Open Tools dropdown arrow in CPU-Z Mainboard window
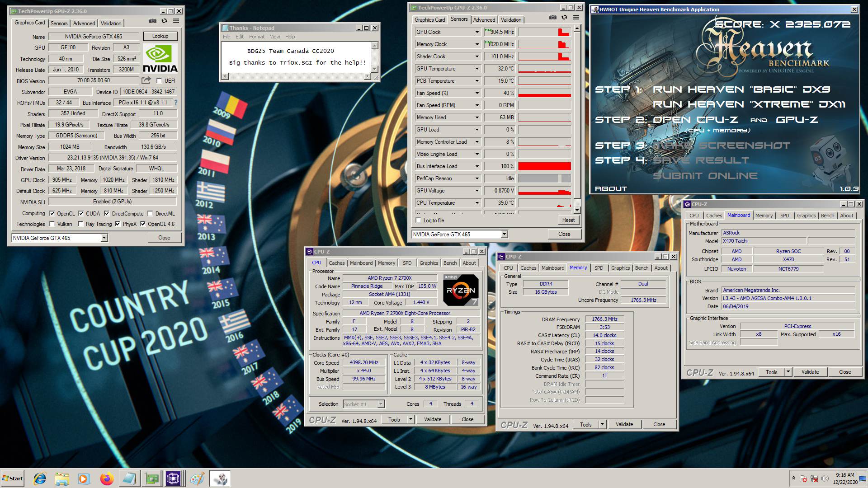868x488 pixels. [788, 372]
